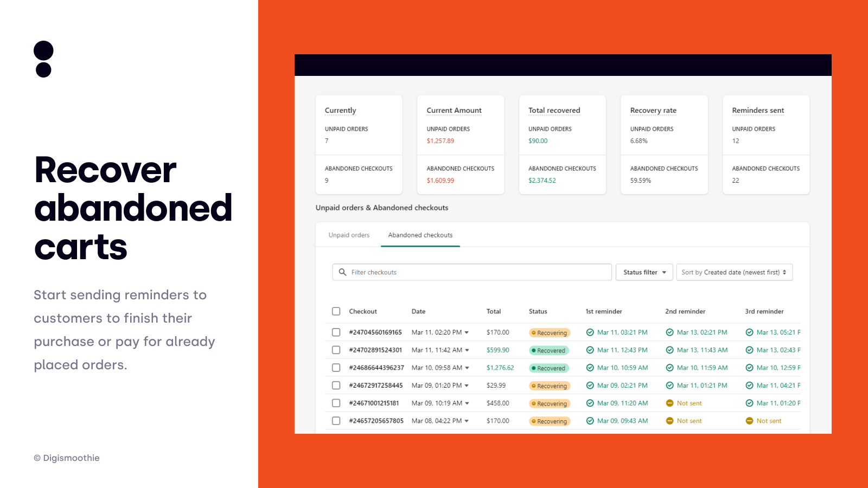Click the search magnifier icon in Filter checkouts
The image size is (868, 488).
[x=343, y=272]
